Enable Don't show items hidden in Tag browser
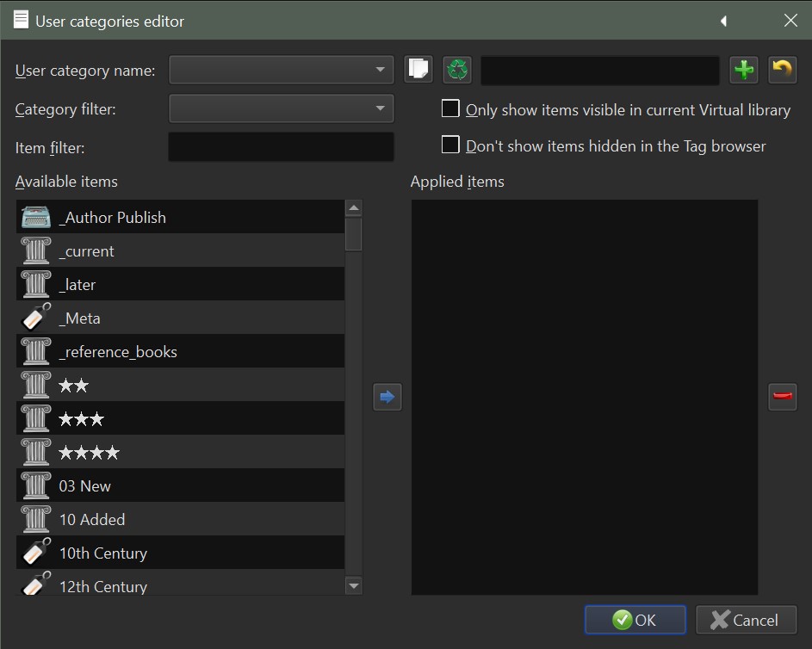Viewport: 812px width, 649px height. 450,145
